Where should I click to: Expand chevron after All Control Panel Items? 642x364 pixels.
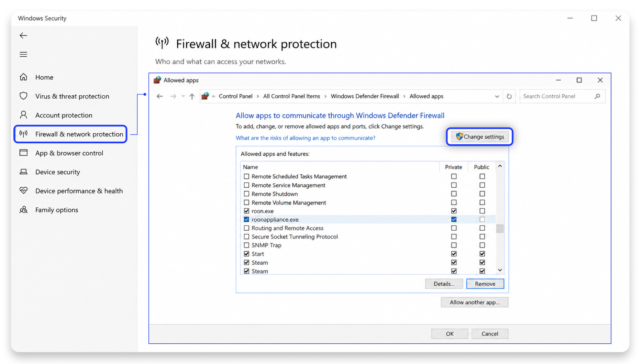click(x=325, y=96)
